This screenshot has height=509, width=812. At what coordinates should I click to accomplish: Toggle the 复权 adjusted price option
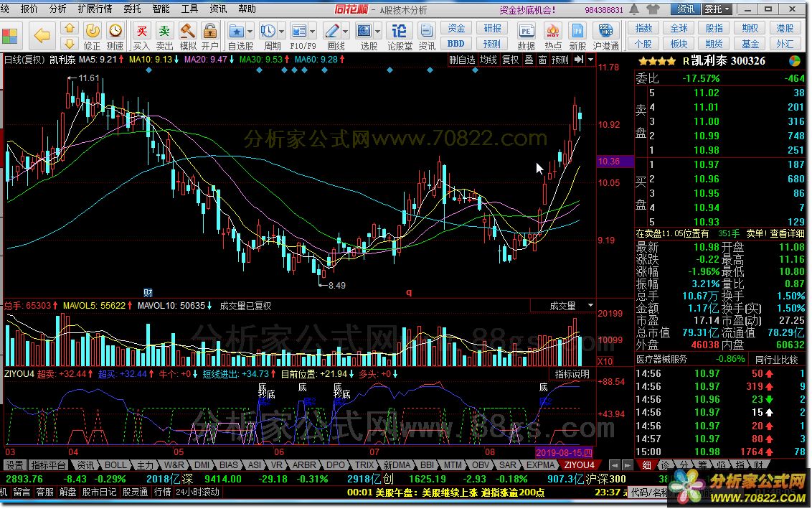510,60
